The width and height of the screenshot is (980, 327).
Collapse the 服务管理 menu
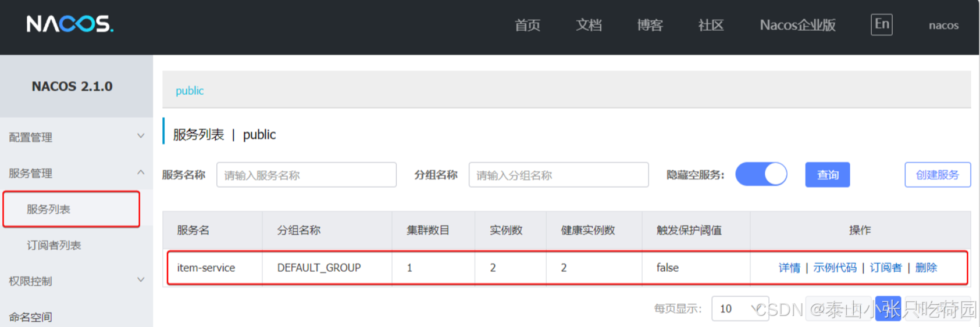76,173
